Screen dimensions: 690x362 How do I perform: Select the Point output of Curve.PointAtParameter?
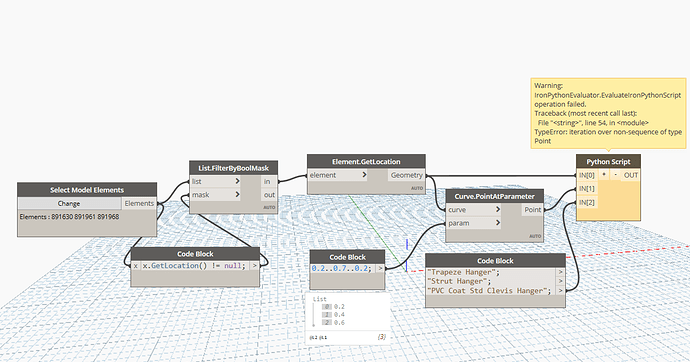(x=532, y=210)
